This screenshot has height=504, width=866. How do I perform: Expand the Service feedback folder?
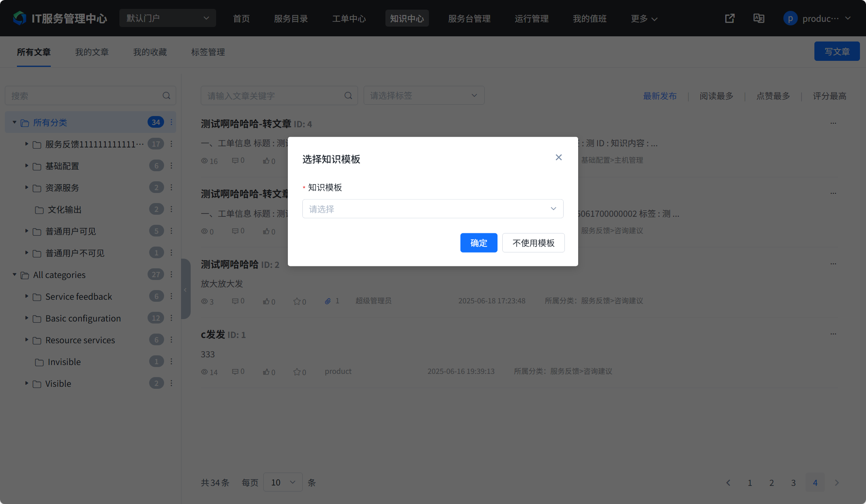[27, 297]
